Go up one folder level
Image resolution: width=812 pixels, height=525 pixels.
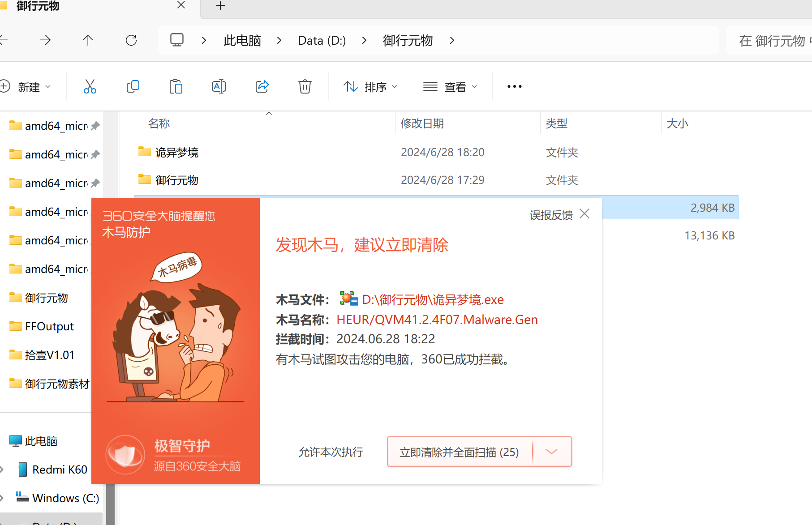(88, 40)
